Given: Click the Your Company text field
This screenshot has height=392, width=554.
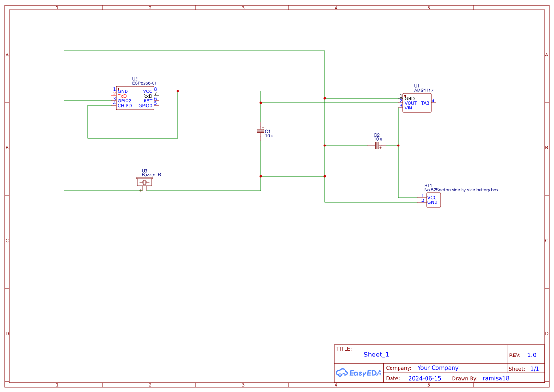Looking at the screenshot, I should pos(438,367).
